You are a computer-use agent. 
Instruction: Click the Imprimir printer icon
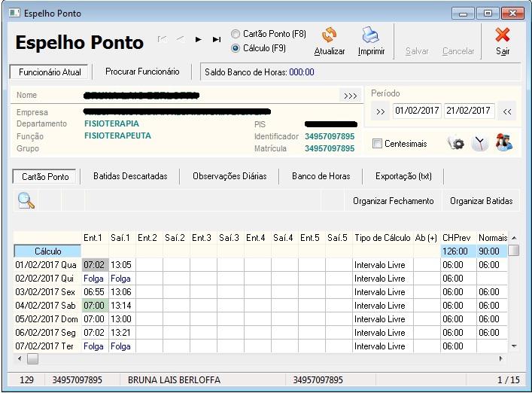pyautogui.click(x=371, y=36)
